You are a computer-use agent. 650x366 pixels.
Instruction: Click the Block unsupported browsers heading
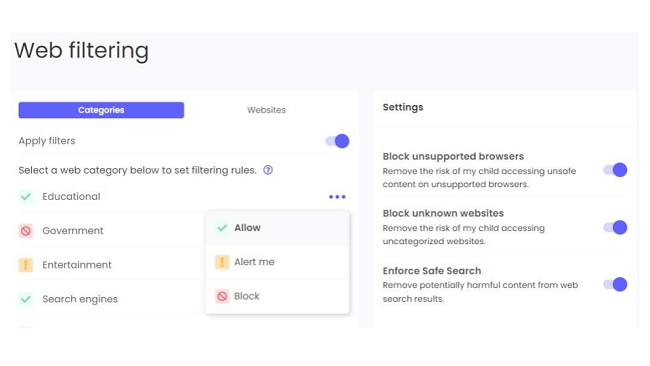(x=453, y=156)
